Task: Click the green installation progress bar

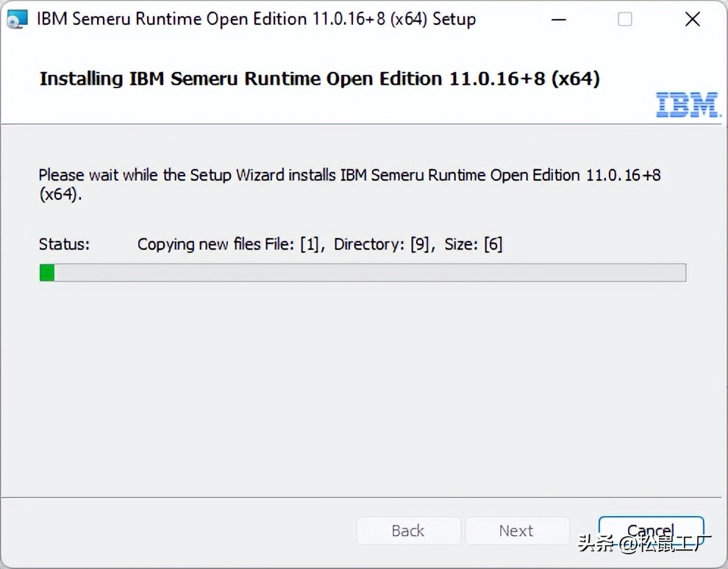Action: point(46,272)
